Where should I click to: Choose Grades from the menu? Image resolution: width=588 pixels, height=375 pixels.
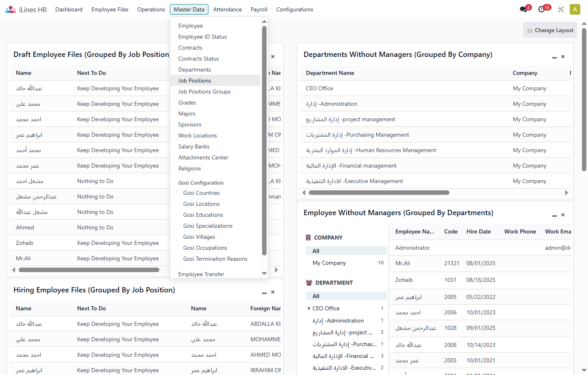(x=215, y=102)
